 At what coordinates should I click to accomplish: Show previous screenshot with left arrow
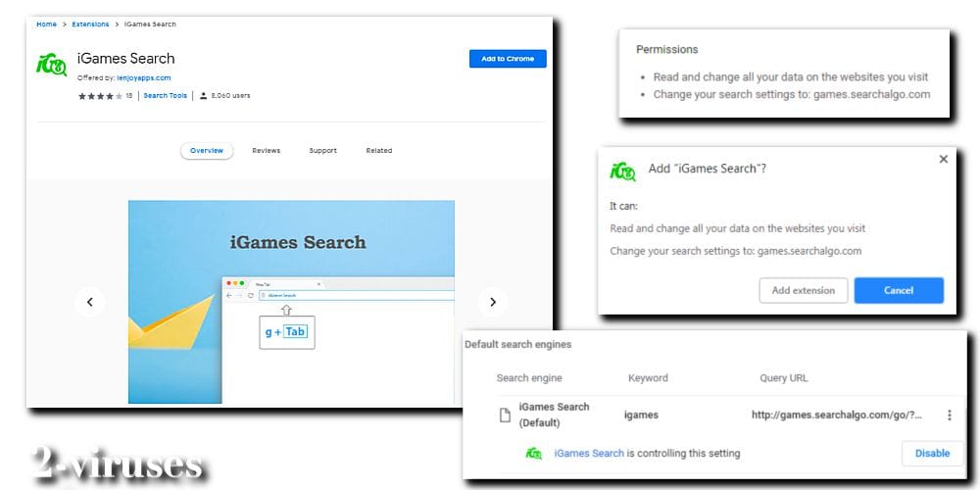pyautogui.click(x=89, y=302)
